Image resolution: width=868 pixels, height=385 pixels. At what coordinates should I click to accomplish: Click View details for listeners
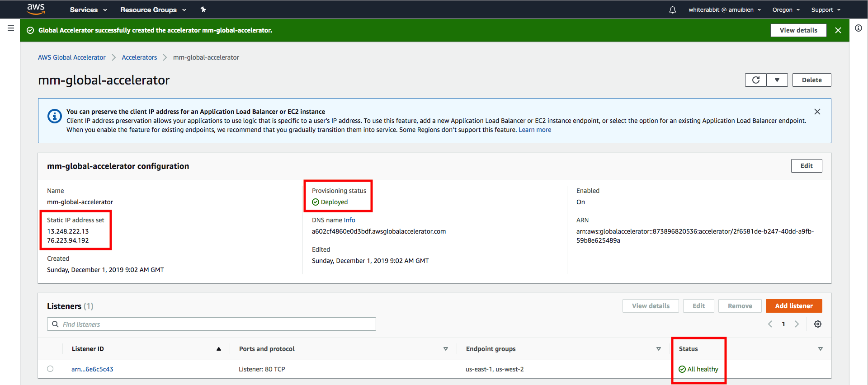tap(651, 306)
